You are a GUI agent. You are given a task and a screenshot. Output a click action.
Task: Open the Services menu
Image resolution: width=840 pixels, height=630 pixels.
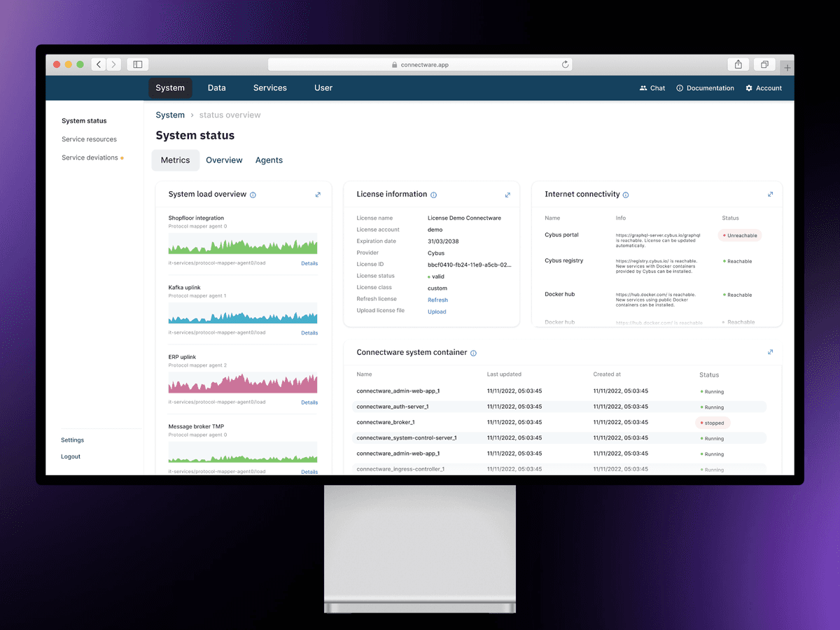pyautogui.click(x=269, y=87)
